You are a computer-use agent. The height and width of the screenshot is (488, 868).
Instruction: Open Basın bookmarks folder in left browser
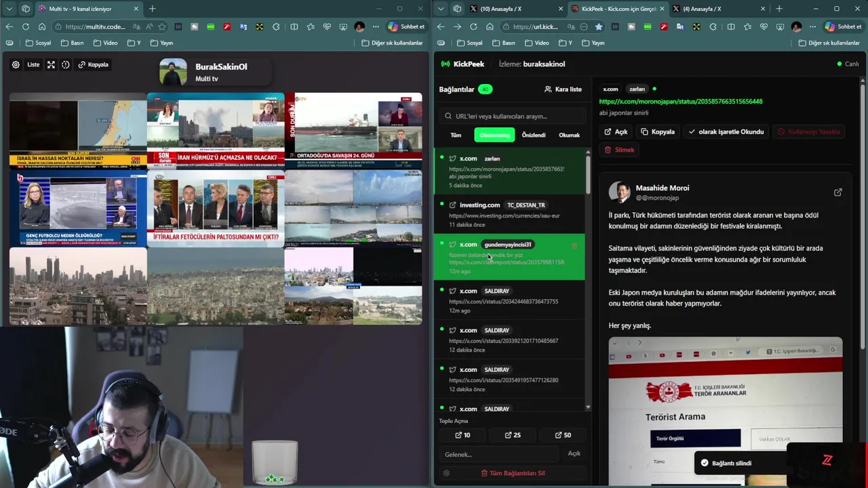73,43
